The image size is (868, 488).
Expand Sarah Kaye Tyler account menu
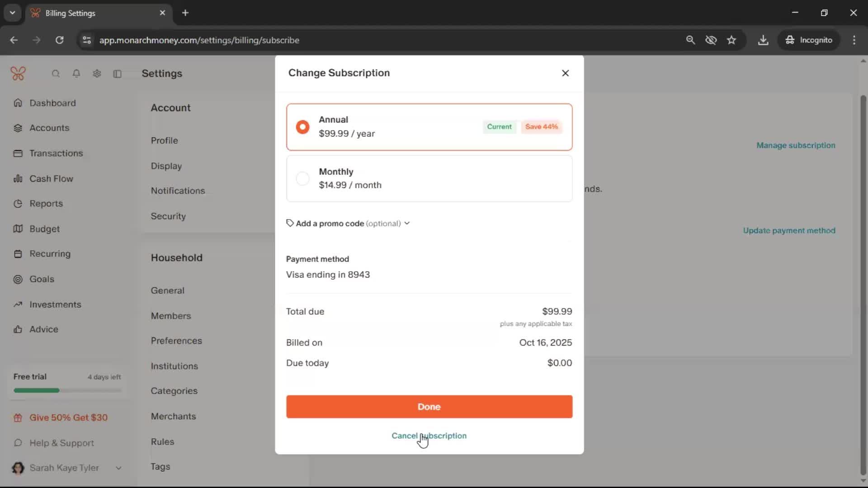118,468
